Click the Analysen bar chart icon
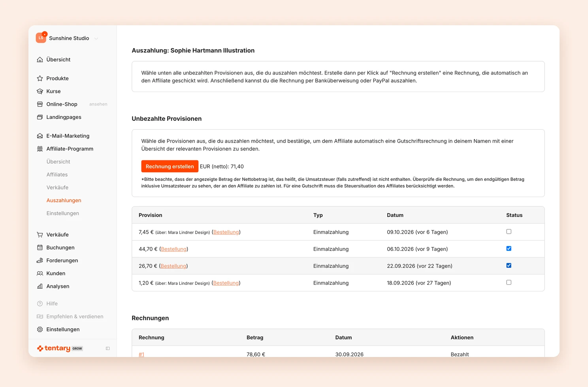Image resolution: width=588 pixels, height=387 pixels. click(x=40, y=286)
